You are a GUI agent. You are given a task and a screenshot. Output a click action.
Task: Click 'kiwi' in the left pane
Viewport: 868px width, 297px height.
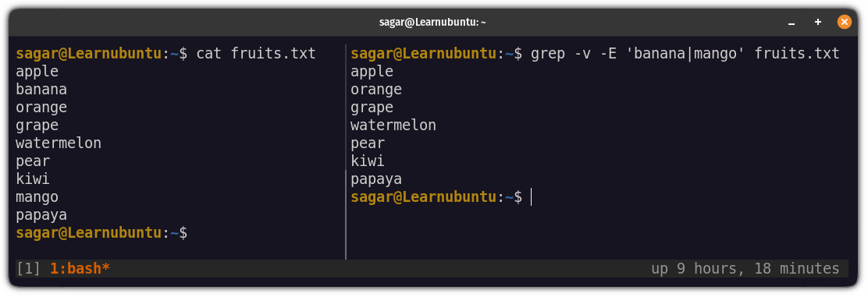(34, 179)
